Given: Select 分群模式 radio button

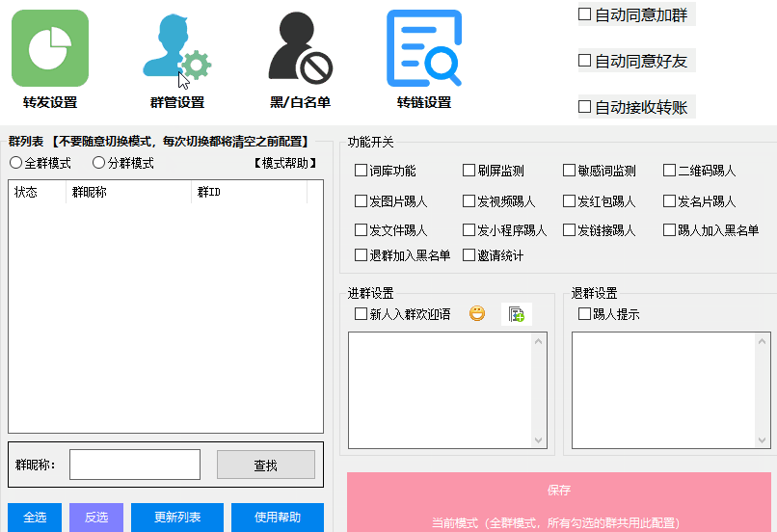Looking at the screenshot, I should 98,163.
